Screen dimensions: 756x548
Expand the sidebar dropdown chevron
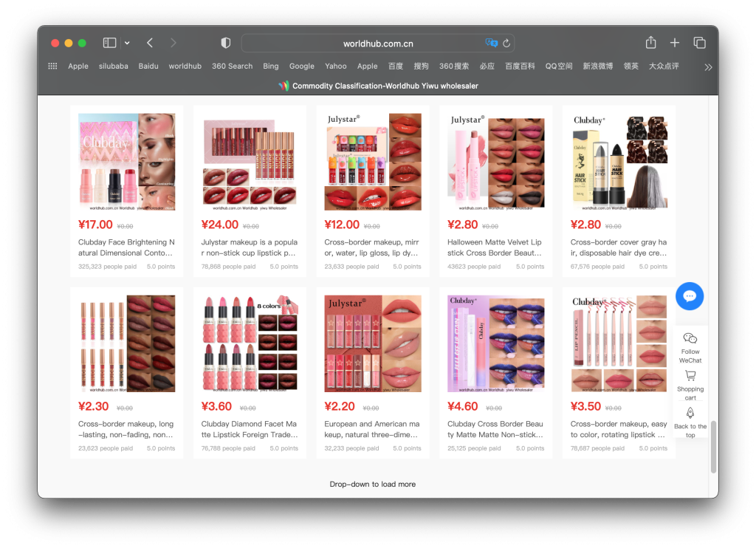coord(127,43)
